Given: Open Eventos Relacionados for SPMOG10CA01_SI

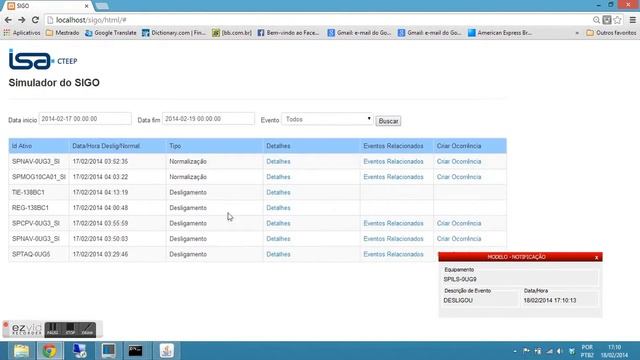Looking at the screenshot, I should 393,177.
